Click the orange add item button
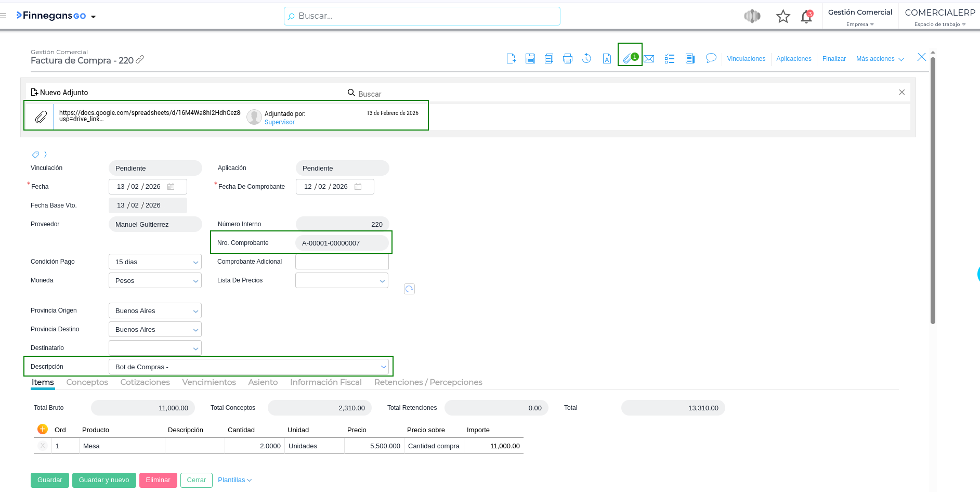 click(x=43, y=429)
